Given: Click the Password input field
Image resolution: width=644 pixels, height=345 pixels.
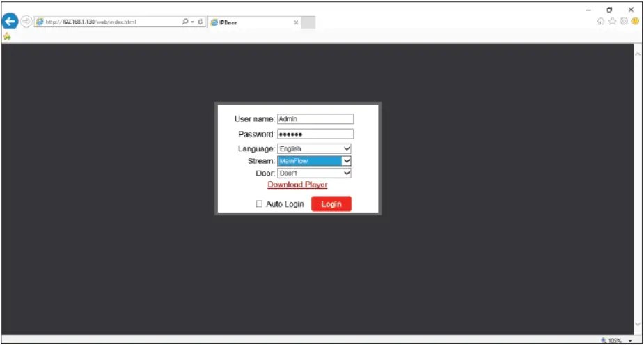Looking at the screenshot, I should click(x=315, y=134).
